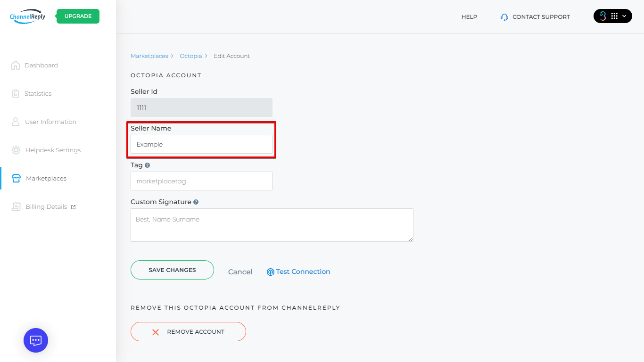Screen dimensions: 644x362
Task: Click the REMOVE ACCOUNT button
Action: coord(188,331)
